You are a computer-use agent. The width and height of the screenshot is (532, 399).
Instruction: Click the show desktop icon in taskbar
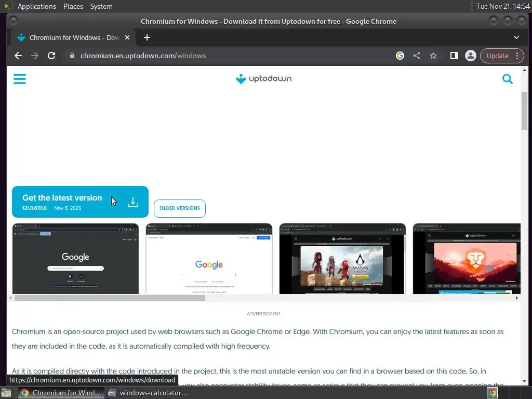click(x=6, y=393)
